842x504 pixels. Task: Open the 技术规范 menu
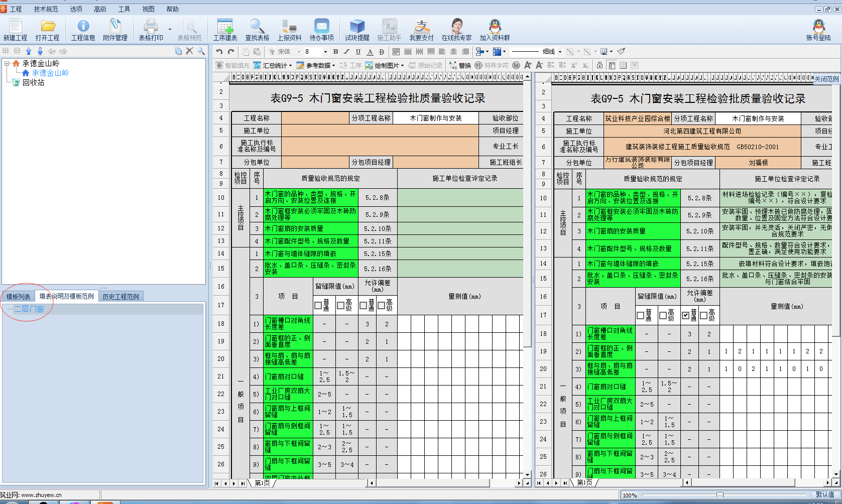[x=46, y=9]
